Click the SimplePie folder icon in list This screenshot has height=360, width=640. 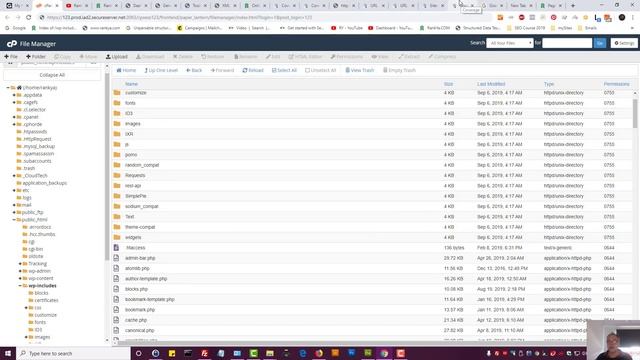pos(117,196)
